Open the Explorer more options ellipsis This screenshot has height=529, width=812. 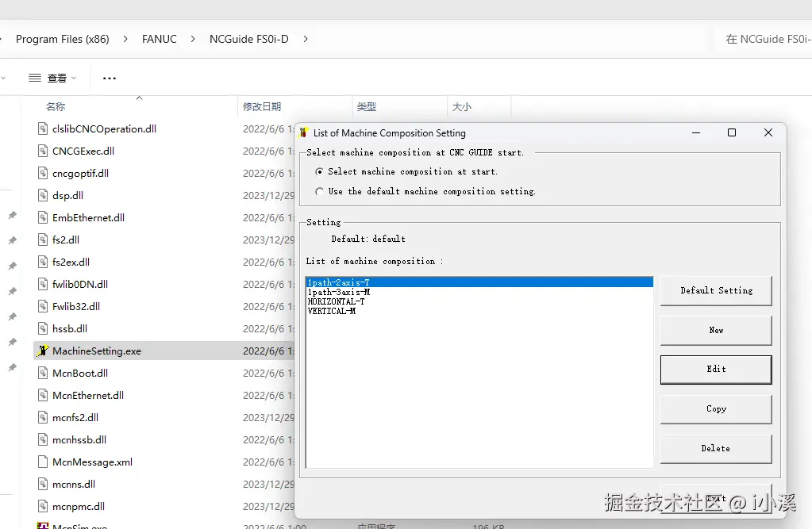(110, 79)
